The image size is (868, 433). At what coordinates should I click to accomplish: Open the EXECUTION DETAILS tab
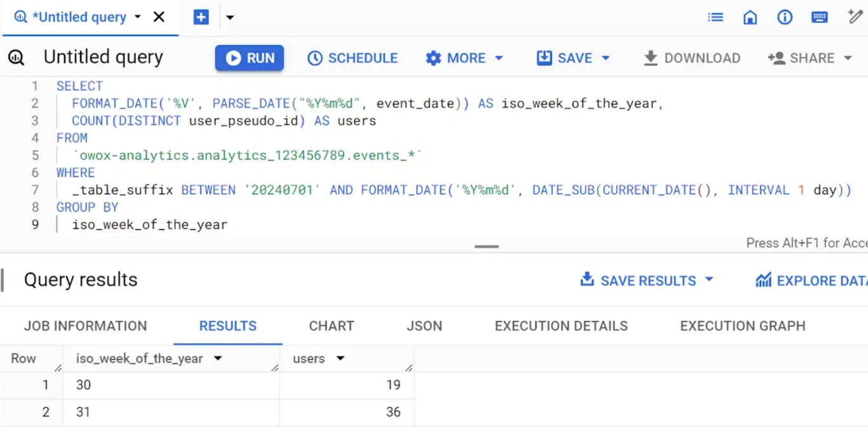tap(561, 326)
